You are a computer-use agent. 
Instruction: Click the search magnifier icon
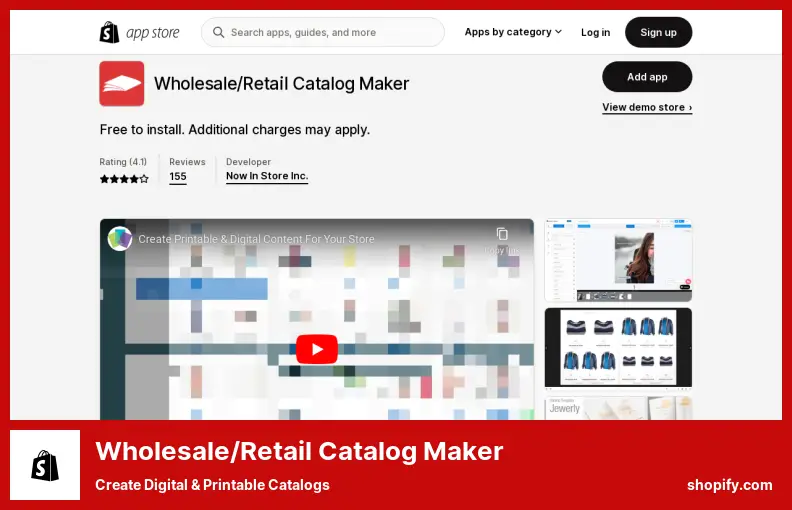[x=218, y=32]
